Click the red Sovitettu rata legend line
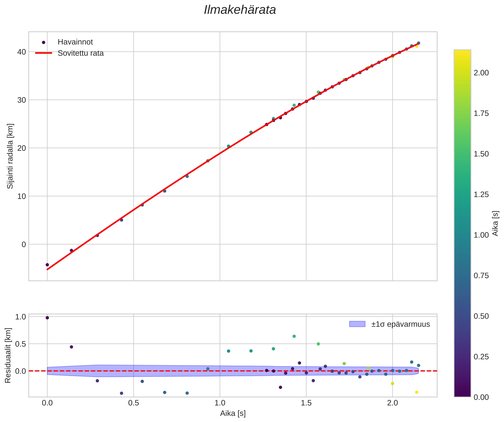The height and width of the screenshot is (422, 504). (x=43, y=53)
